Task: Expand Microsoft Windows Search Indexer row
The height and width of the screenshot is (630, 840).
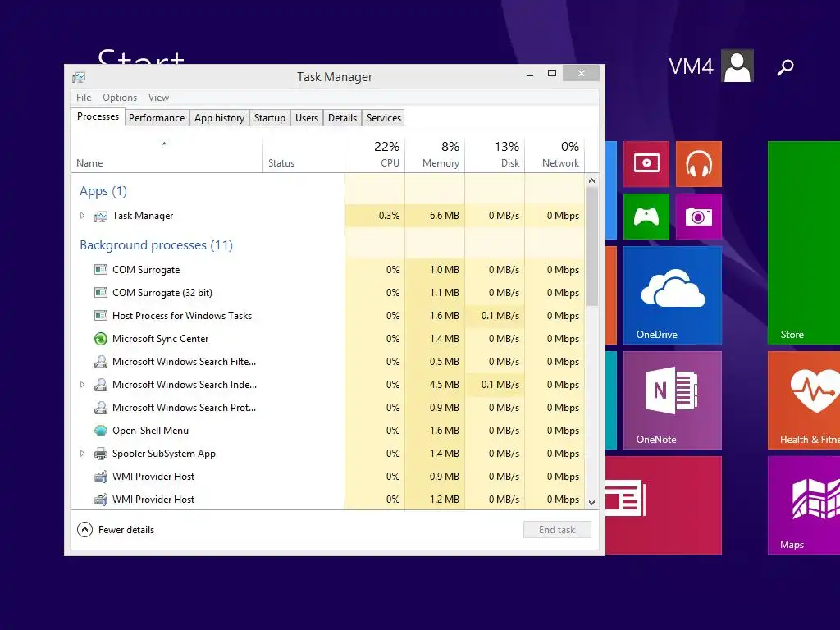Action: (82, 384)
